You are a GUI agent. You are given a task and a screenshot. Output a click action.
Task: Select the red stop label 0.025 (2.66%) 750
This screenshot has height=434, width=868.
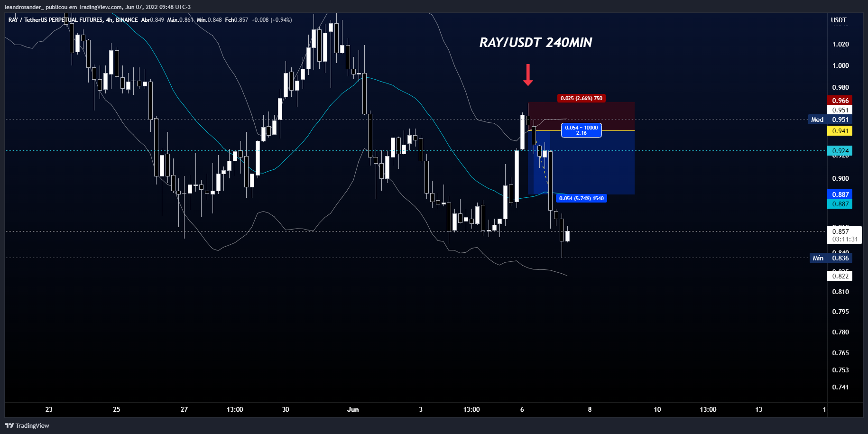pyautogui.click(x=581, y=98)
